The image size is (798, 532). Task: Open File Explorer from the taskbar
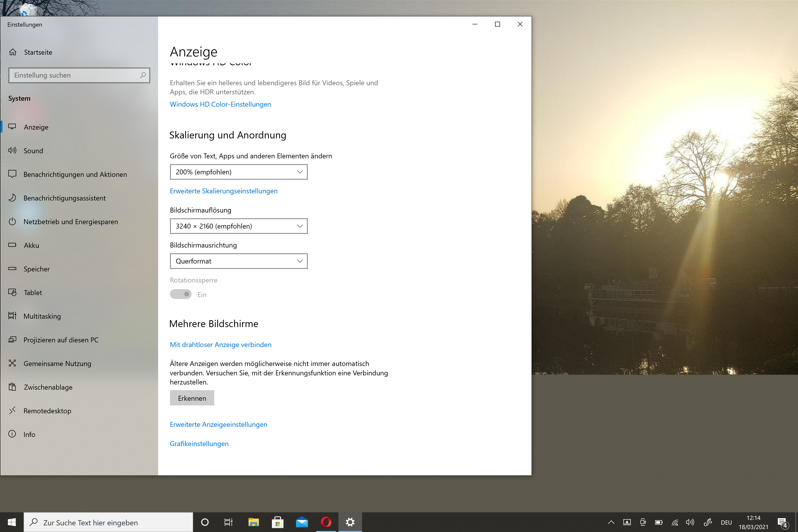coord(253,522)
